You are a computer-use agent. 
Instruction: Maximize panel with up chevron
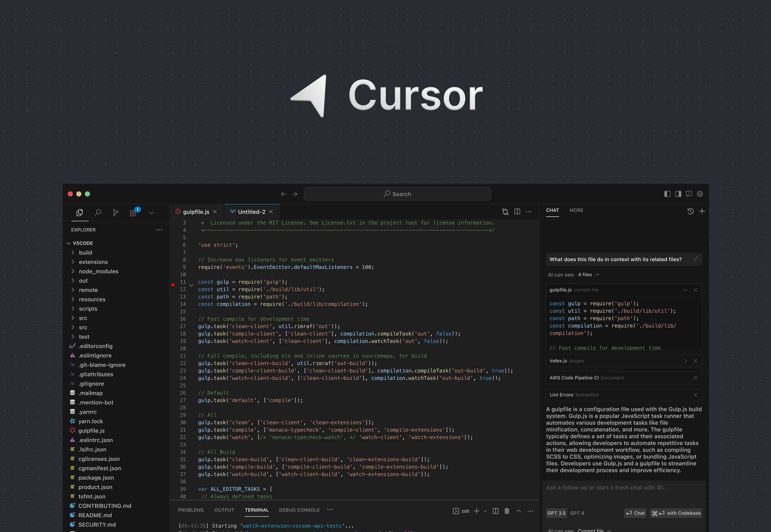[x=518, y=511]
